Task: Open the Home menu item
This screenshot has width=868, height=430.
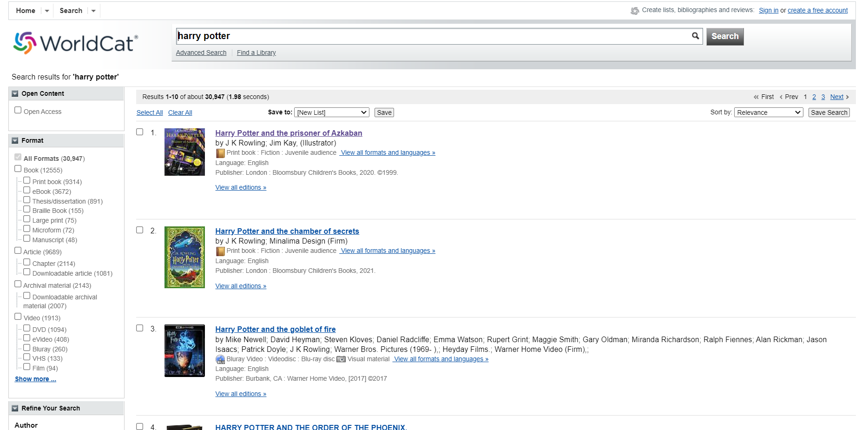Action: pyautogui.click(x=26, y=11)
